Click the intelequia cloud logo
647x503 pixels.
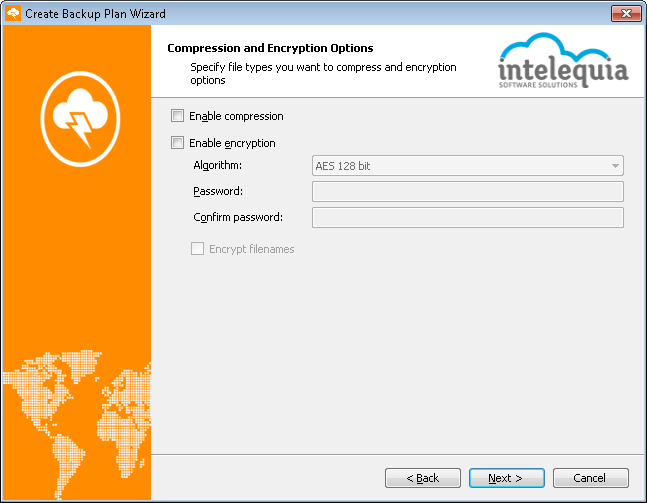tap(563, 60)
